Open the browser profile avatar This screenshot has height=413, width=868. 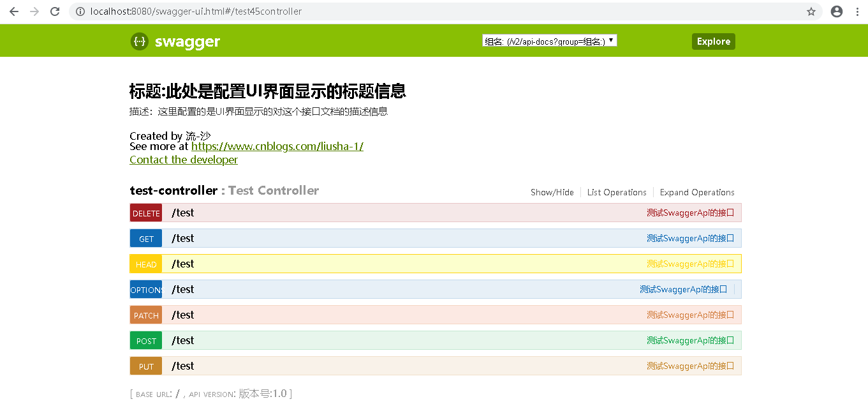click(x=837, y=11)
